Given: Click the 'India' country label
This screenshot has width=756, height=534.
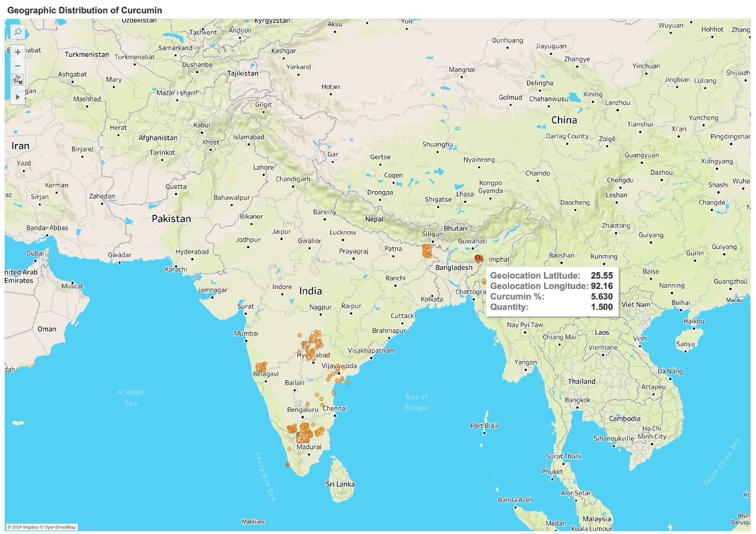Looking at the screenshot, I should tap(311, 291).
